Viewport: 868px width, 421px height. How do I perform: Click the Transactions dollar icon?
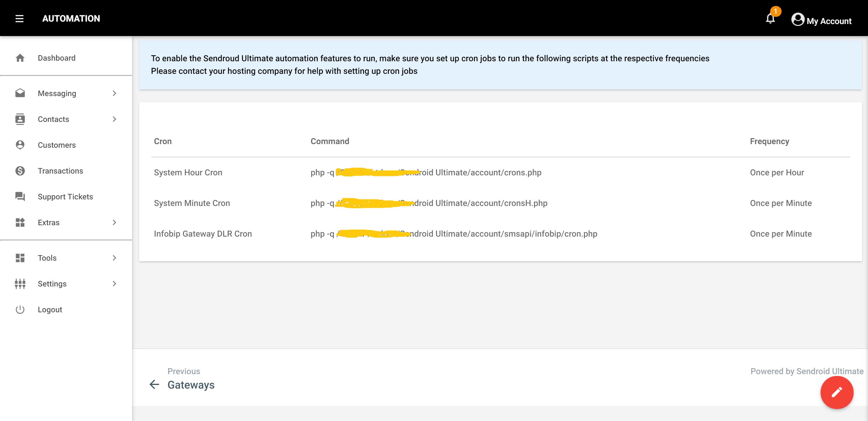20,171
